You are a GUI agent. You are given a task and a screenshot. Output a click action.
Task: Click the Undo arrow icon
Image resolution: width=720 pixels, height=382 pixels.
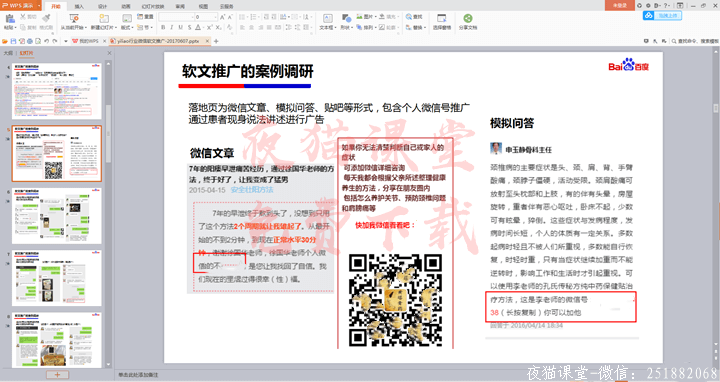(x=46, y=41)
